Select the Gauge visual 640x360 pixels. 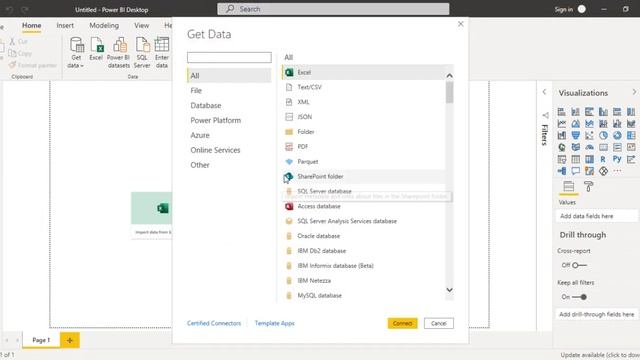pos(589,147)
